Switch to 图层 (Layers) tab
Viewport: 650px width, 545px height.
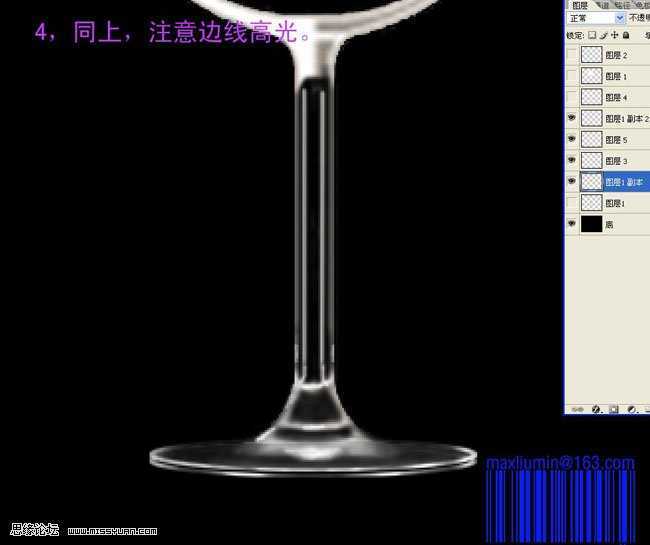point(580,5)
